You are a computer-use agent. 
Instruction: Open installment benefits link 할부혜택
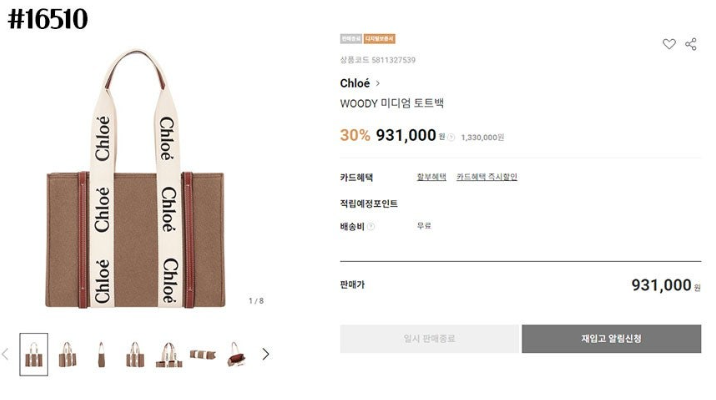(x=431, y=177)
